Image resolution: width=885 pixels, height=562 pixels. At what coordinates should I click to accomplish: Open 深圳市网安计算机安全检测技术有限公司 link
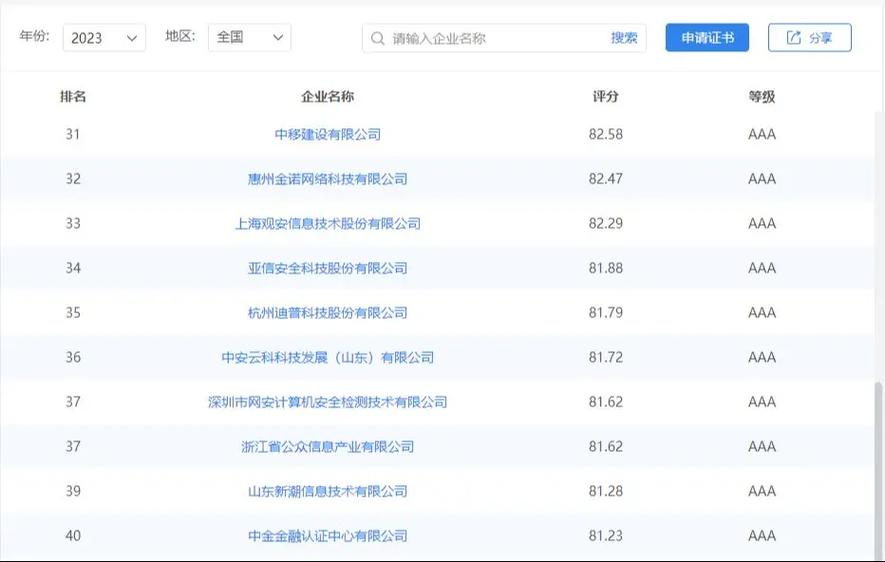327,402
